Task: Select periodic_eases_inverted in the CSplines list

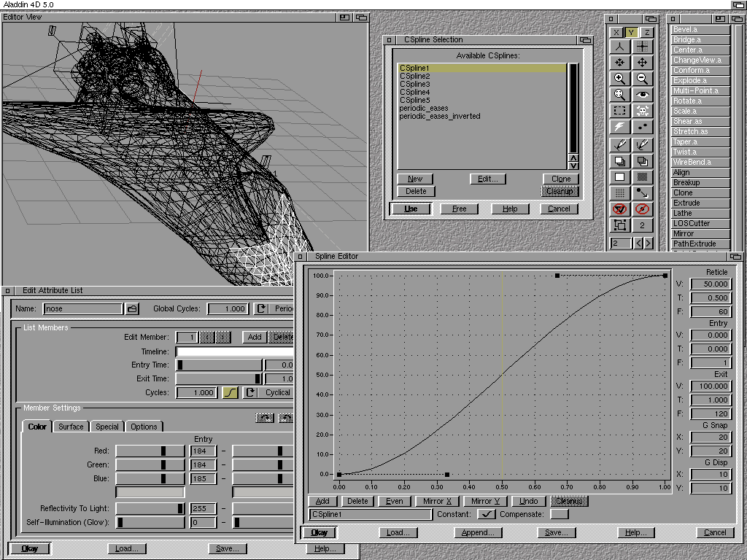Action: point(482,116)
